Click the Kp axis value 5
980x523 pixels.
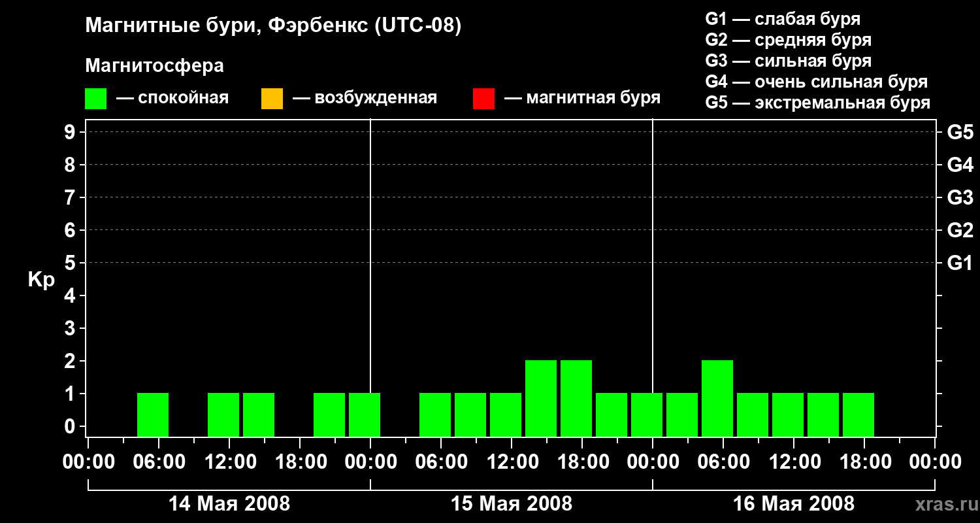tap(71, 263)
